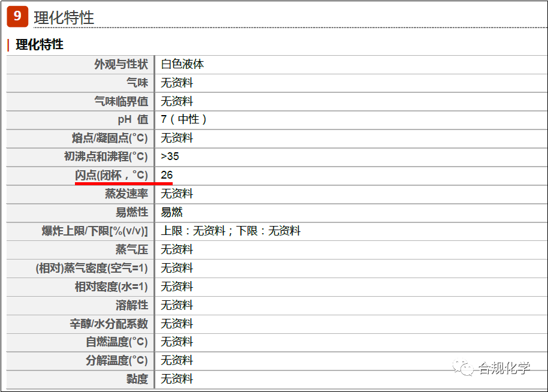
Task: Click the 无资料 value of 溶解性
Action: [177, 305]
